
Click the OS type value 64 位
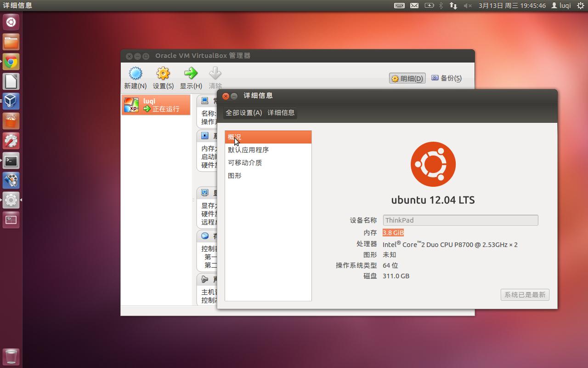pos(390,265)
